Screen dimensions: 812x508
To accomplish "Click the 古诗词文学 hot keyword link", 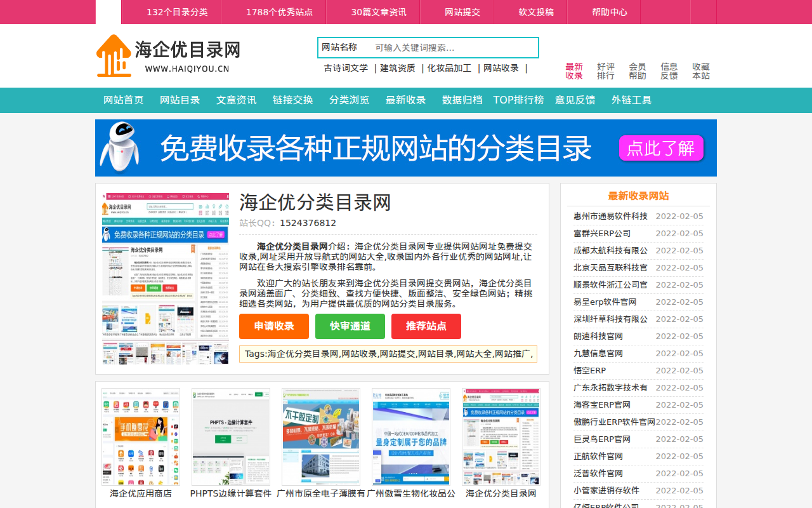I will (346, 69).
